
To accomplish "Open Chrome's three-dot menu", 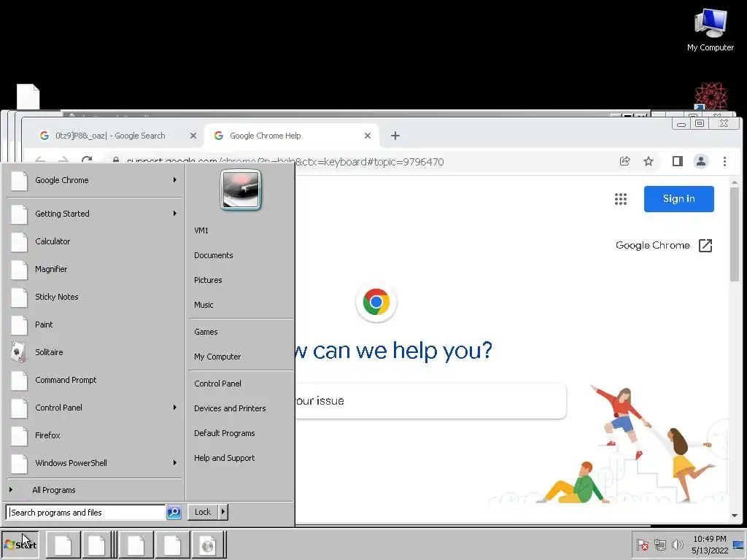I will pos(724,161).
